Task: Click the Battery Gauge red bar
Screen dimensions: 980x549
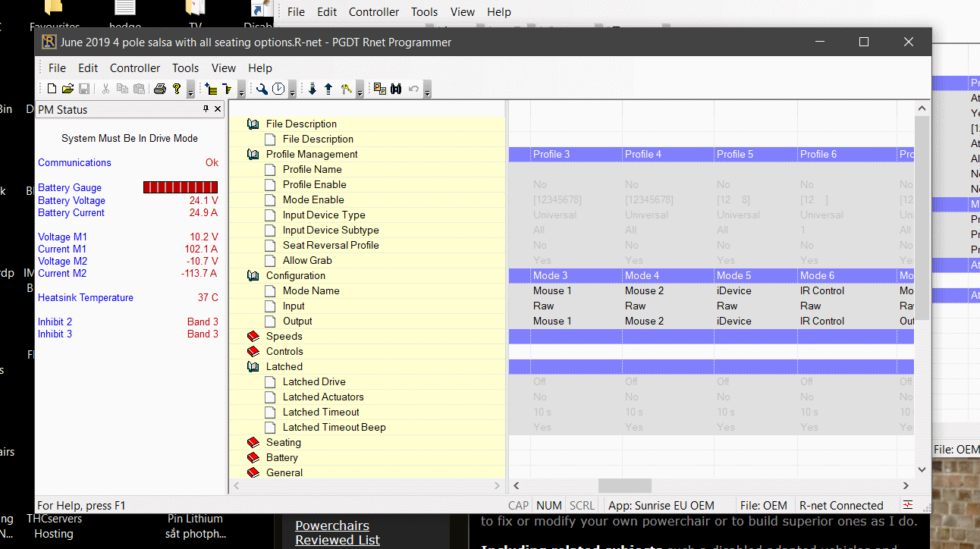Action: click(x=181, y=187)
